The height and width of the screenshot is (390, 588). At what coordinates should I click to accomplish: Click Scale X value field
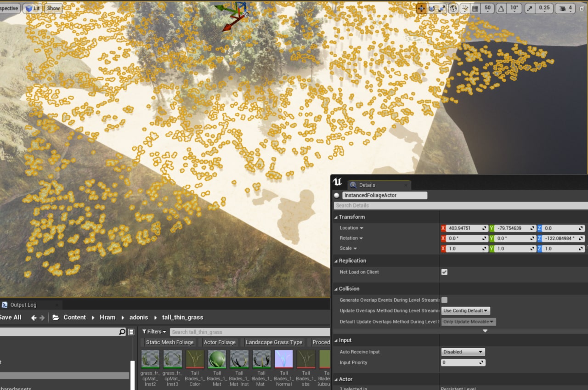467,249
